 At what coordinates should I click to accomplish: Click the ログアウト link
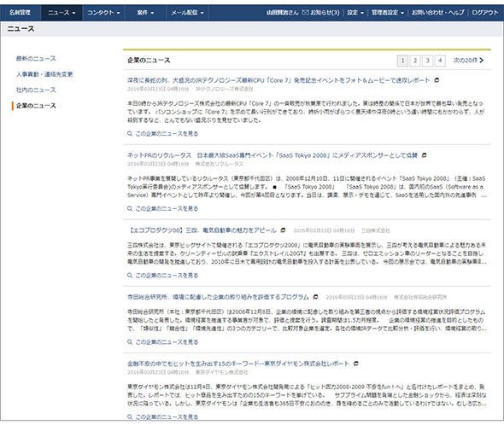[x=484, y=13]
